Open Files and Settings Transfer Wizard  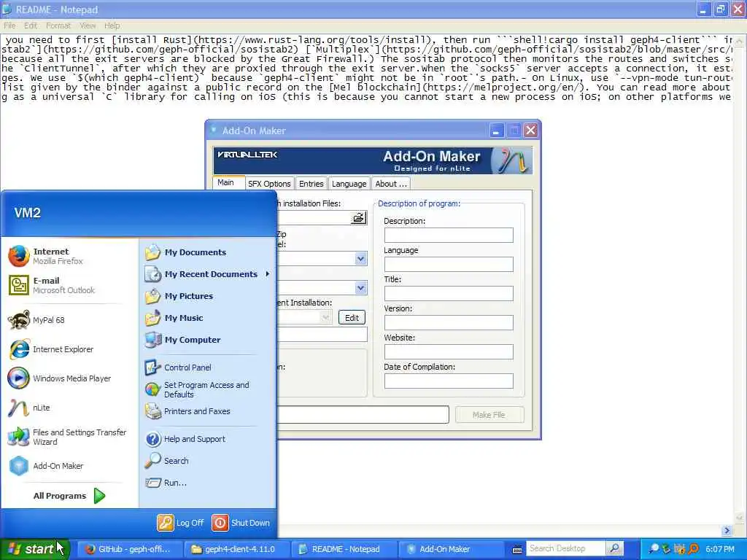click(67, 437)
